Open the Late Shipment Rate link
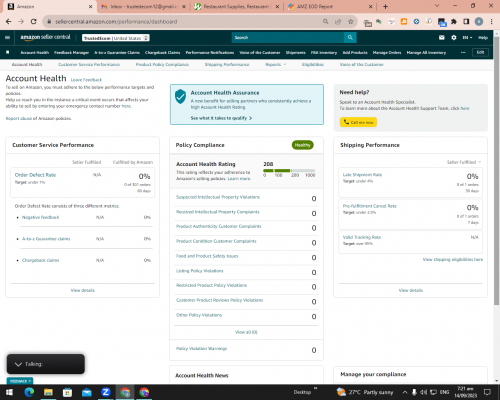The width and height of the screenshot is (500, 400). coord(362,175)
